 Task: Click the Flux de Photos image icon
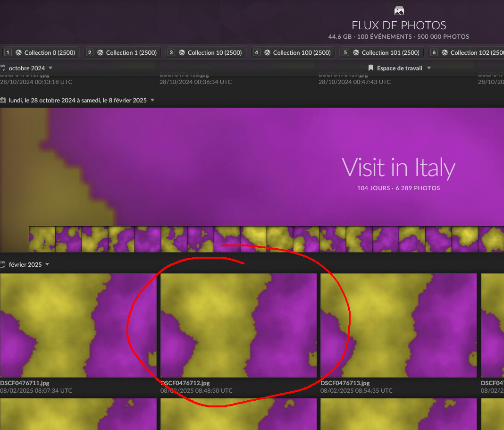click(399, 10)
